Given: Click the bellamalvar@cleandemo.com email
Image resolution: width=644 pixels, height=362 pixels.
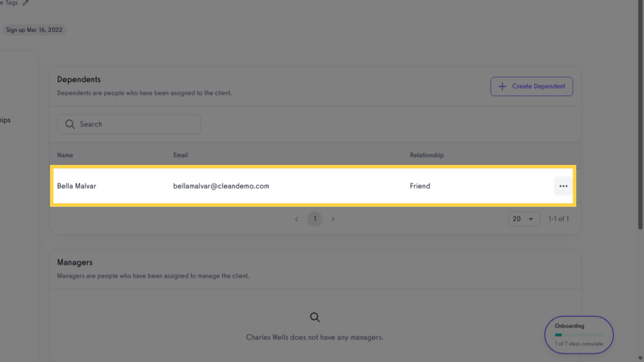Looking at the screenshot, I should point(221,186).
